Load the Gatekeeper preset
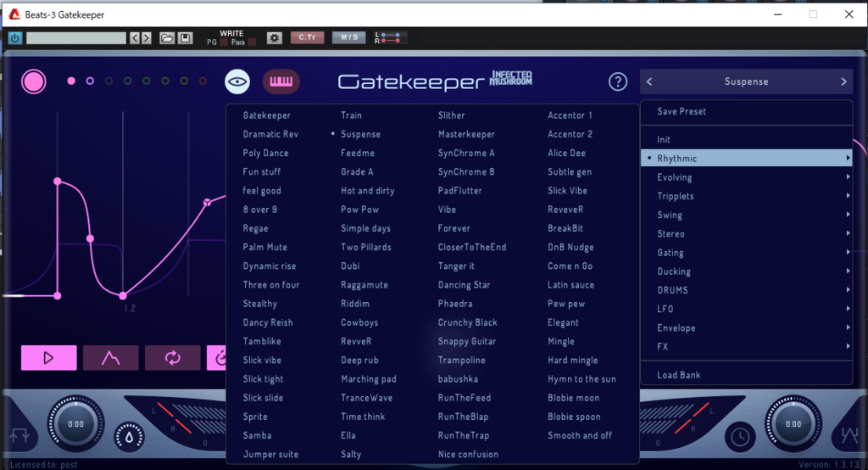 pyautogui.click(x=267, y=115)
